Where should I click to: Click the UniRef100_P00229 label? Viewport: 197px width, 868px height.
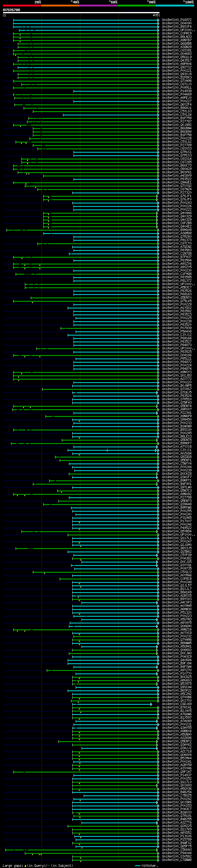177,304
